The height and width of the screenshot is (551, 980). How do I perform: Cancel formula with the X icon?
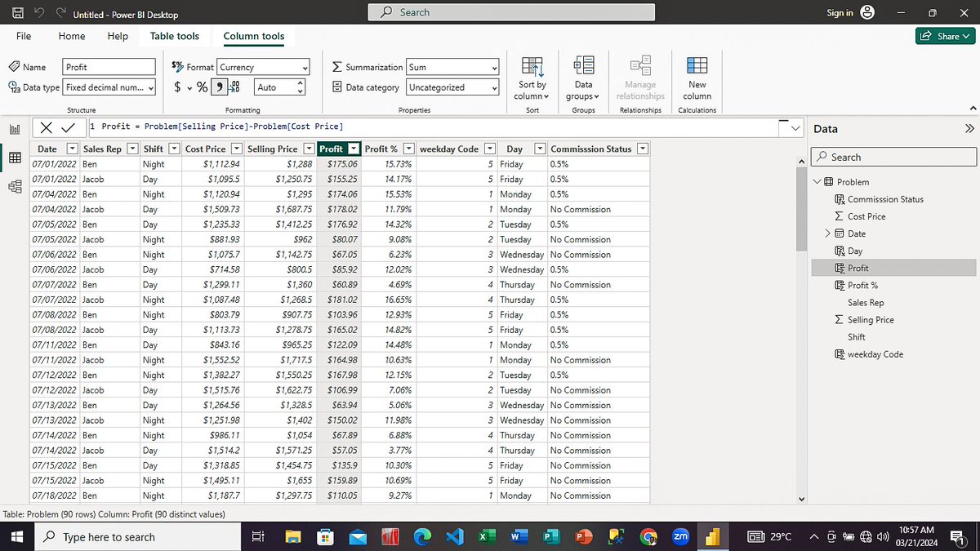(x=47, y=127)
